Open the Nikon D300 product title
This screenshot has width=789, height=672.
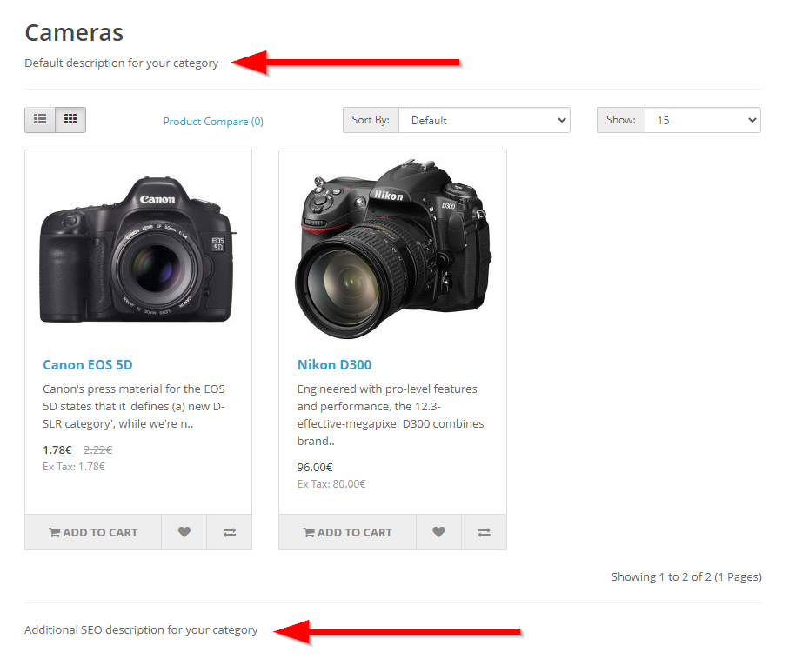pyautogui.click(x=334, y=365)
